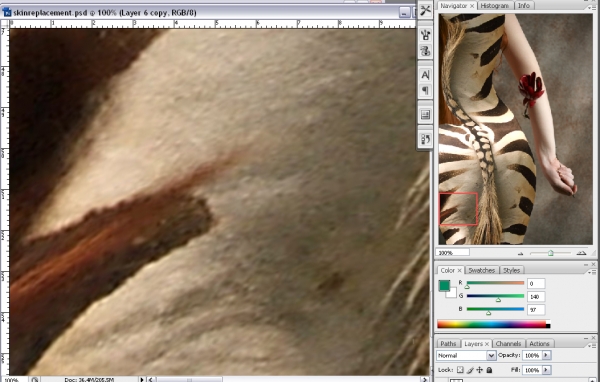This screenshot has height=382, width=600.
Task: Close the Navigator tab with its X
Action: coord(472,6)
